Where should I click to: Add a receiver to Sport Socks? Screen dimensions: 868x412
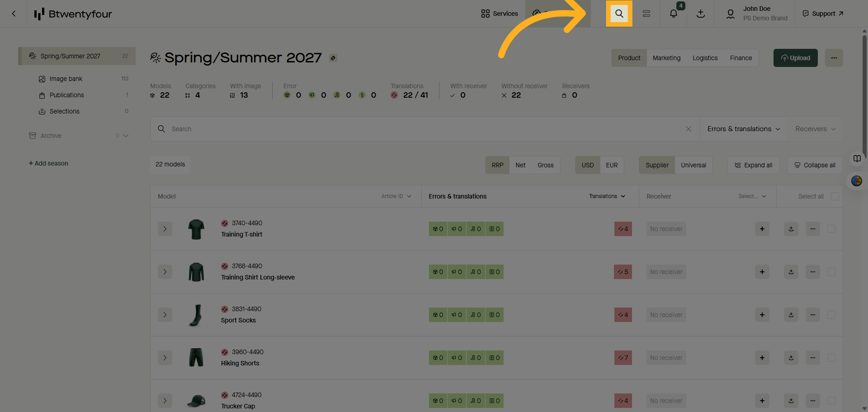[x=762, y=315]
